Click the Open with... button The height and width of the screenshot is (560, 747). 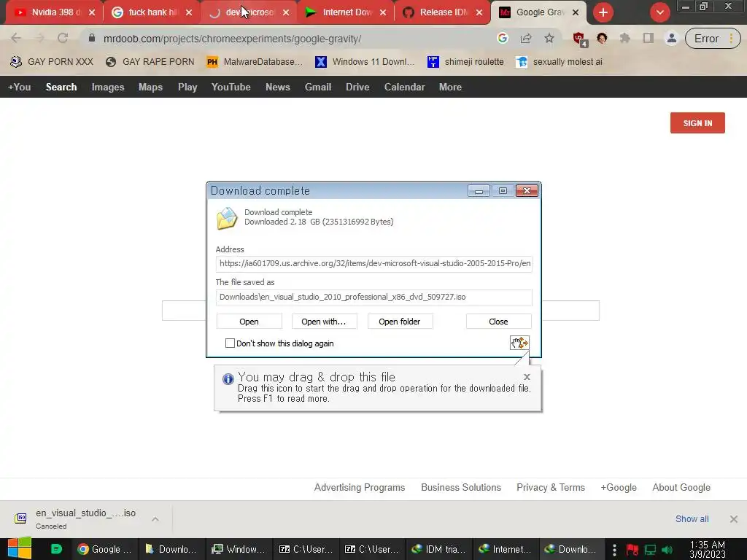click(x=323, y=322)
